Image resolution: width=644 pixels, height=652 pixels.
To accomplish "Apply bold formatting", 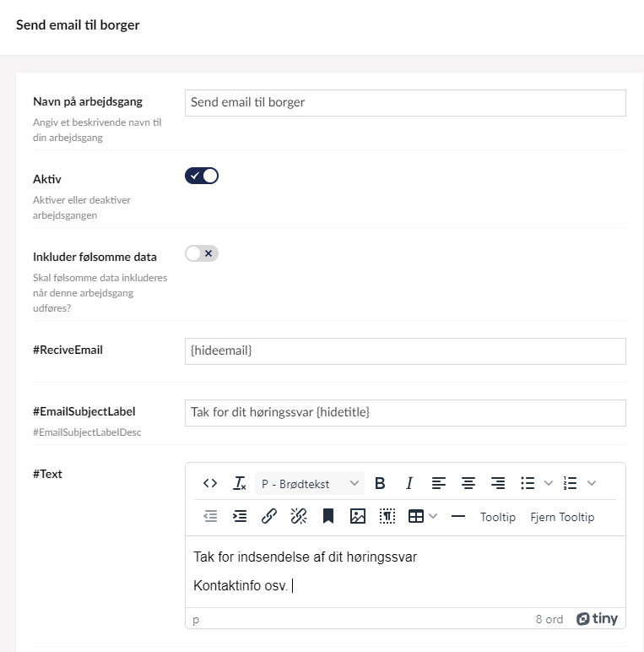I will point(380,483).
